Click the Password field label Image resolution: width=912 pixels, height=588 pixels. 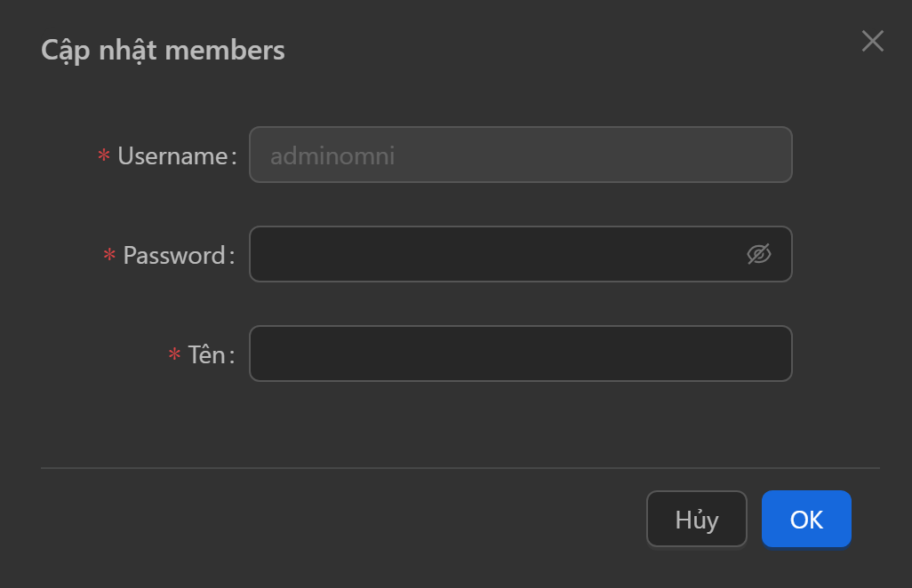[x=174, y=256]
